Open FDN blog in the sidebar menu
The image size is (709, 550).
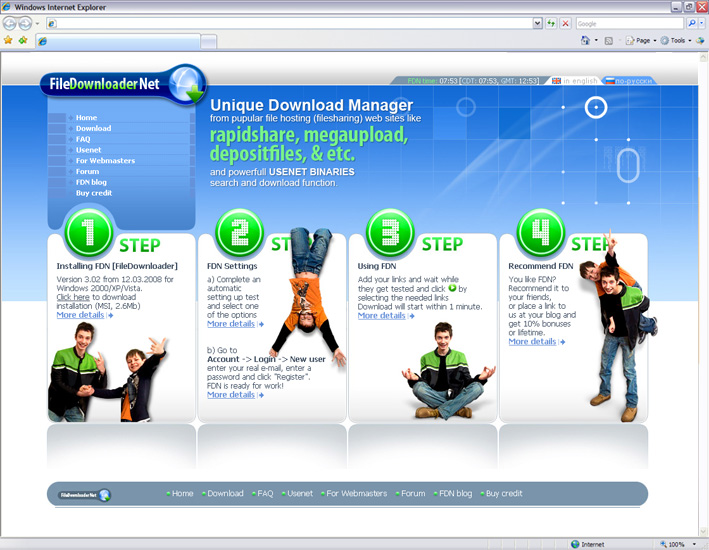click(91, 182)
